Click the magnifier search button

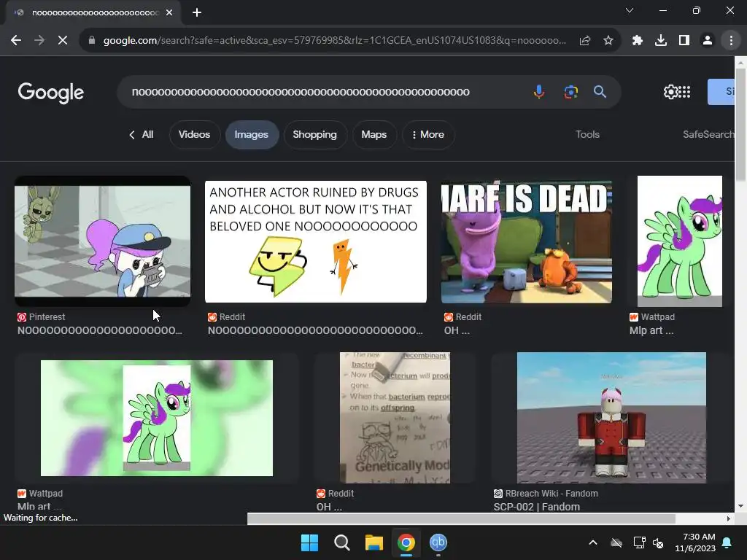click(600, 91)
